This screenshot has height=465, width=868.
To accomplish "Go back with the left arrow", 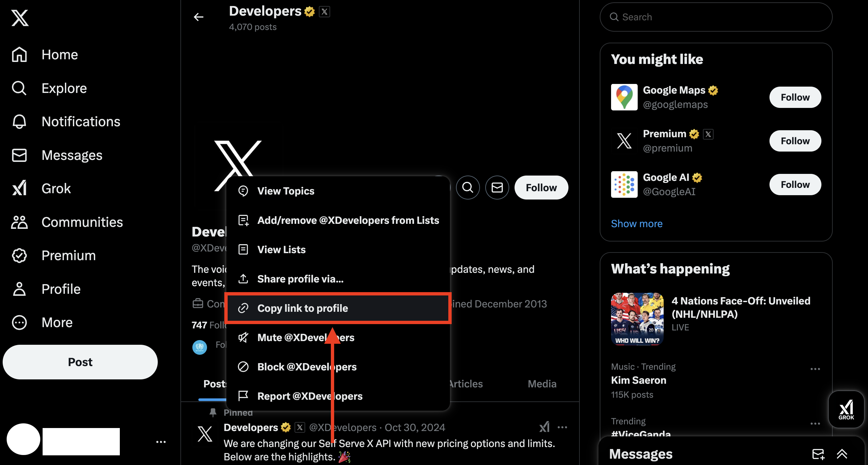I will 198,17.
